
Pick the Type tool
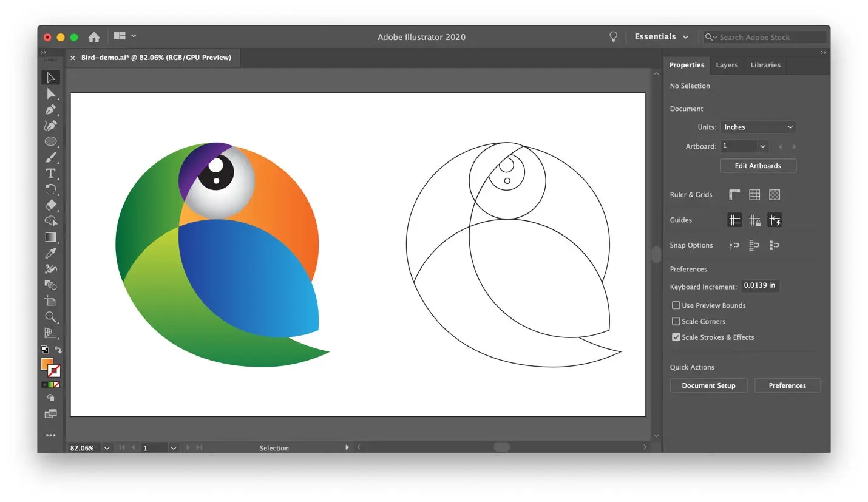[50, 173]
